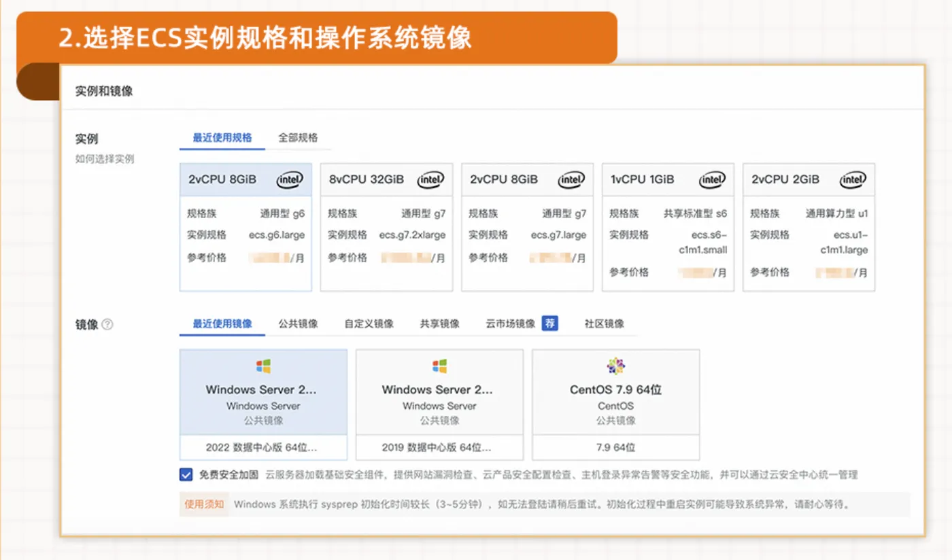The height and width of the screenshot is (560, 952).
Task: Click the Windows logo above the 2022 数据中心版 image
Action: click(x=263, y=366)
